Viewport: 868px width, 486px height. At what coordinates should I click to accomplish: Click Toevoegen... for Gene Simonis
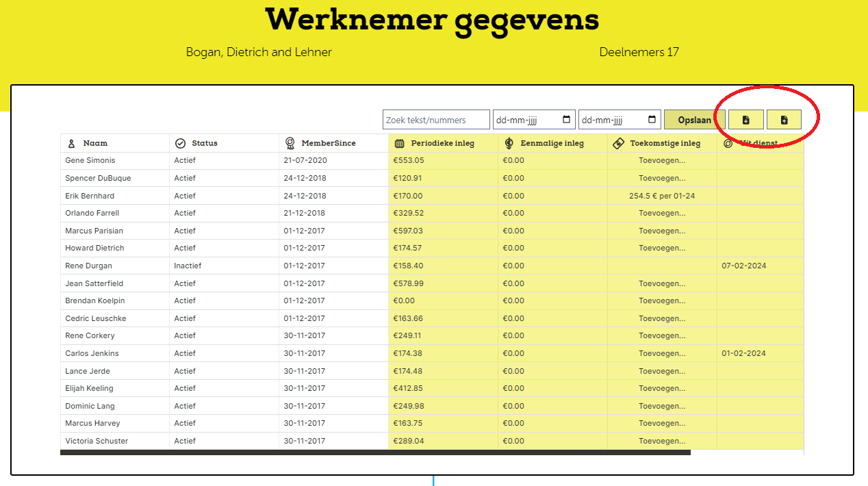[x=662, y=160]
